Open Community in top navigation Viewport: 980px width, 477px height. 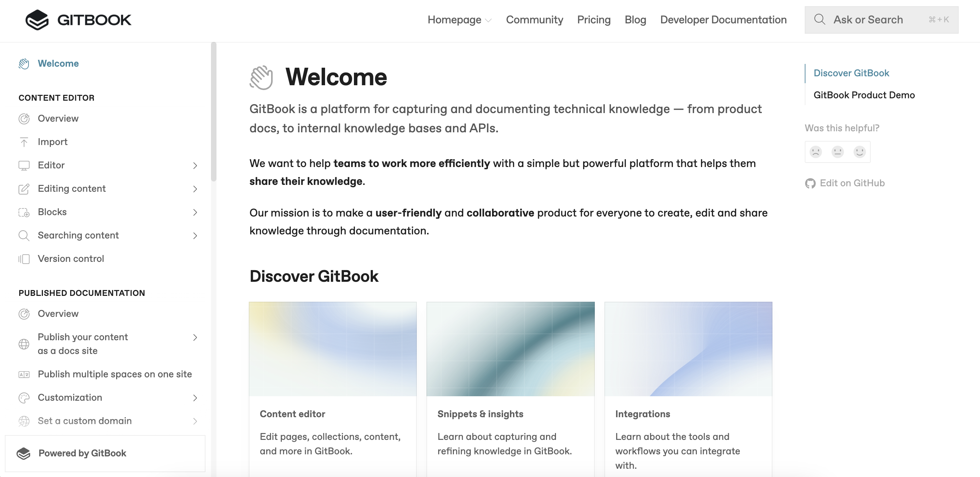tap(534, 19)
